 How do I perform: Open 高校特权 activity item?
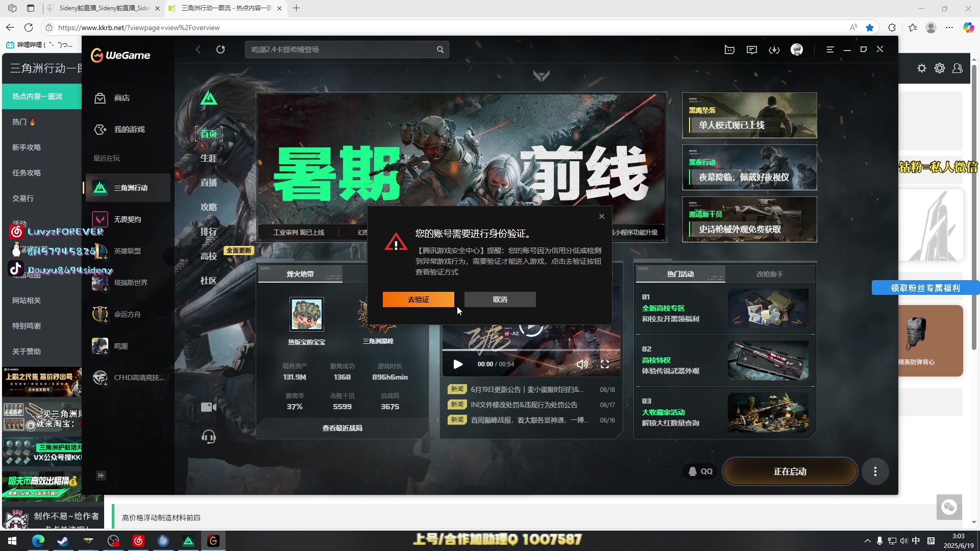[725, 361]
